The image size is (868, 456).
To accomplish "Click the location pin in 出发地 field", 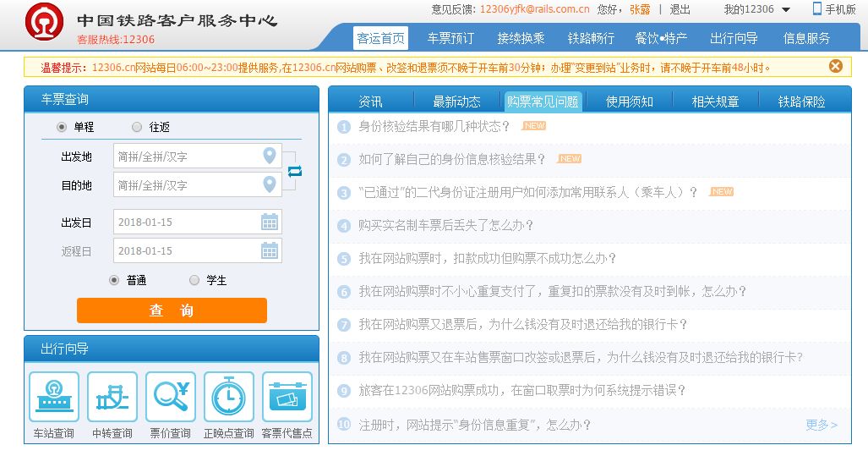I will coord(270,156).
